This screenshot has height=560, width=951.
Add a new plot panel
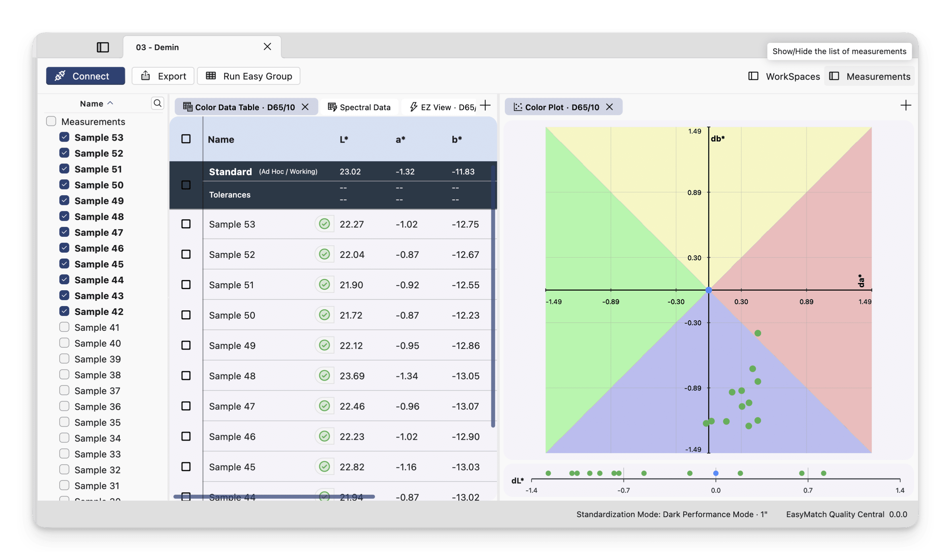point(905,105)
